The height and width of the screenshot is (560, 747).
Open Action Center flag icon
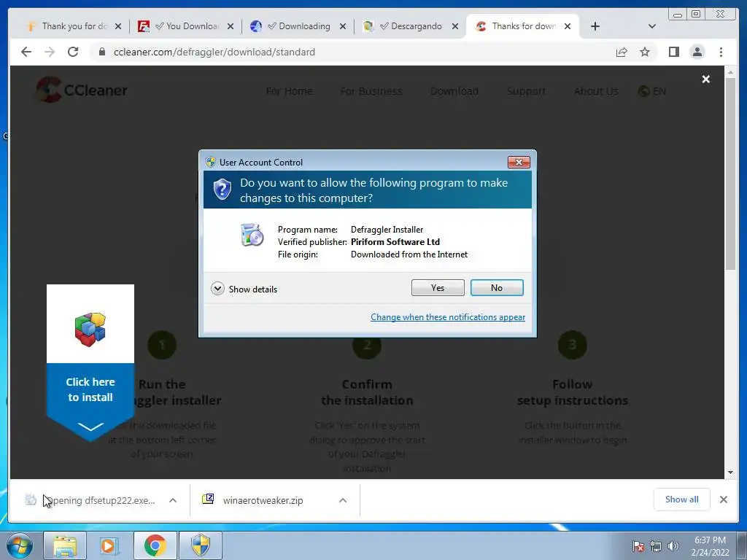tap(638, 546)
